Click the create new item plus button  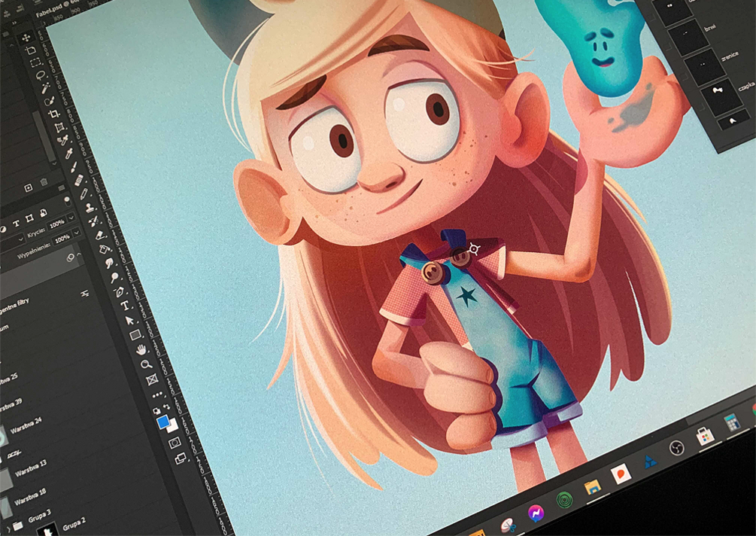(29, 187)
